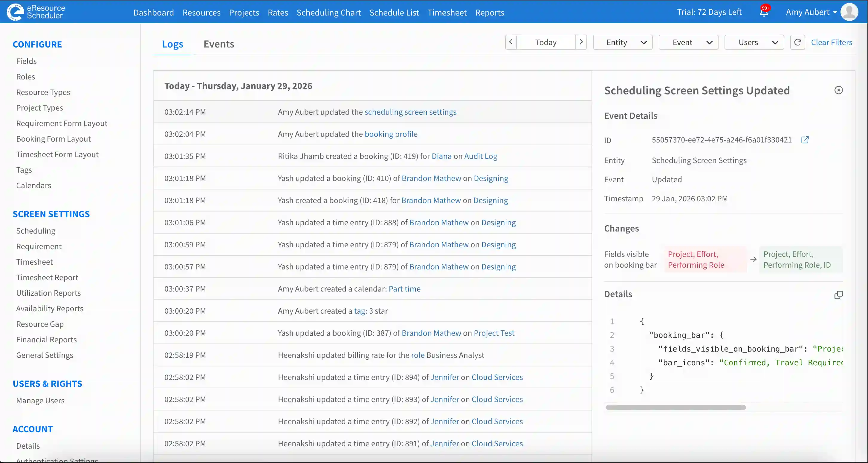The width and height of the screenshot is (868, 463).
Task: Open the event ID external link
Action: click(x=806, y=140)
